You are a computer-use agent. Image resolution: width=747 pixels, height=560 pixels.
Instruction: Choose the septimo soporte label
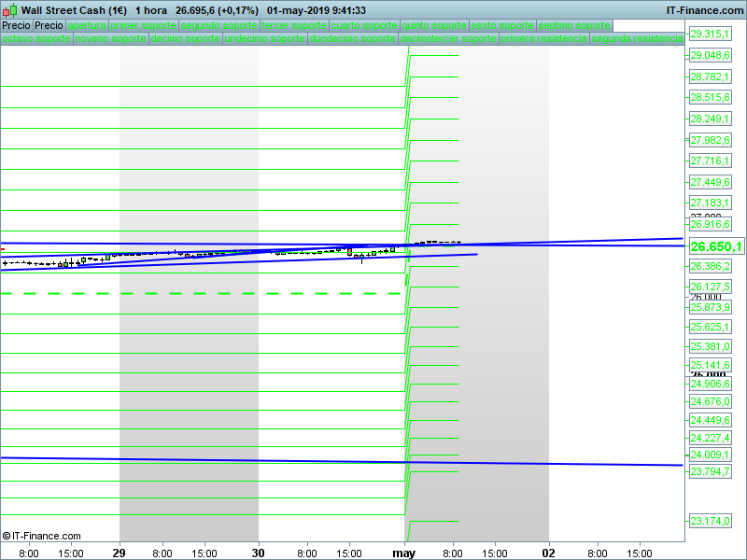point(574,26)
